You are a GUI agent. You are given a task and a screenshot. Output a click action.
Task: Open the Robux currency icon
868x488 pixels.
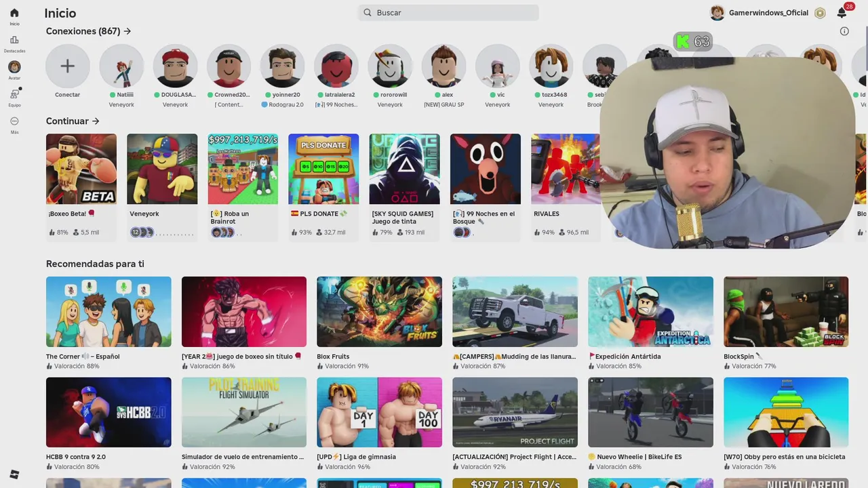(820, 13)
